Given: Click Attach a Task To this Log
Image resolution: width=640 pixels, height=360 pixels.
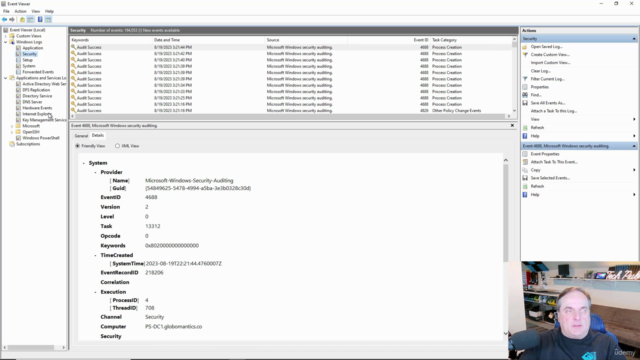Looking at the screenshot, I should [553, 111].
